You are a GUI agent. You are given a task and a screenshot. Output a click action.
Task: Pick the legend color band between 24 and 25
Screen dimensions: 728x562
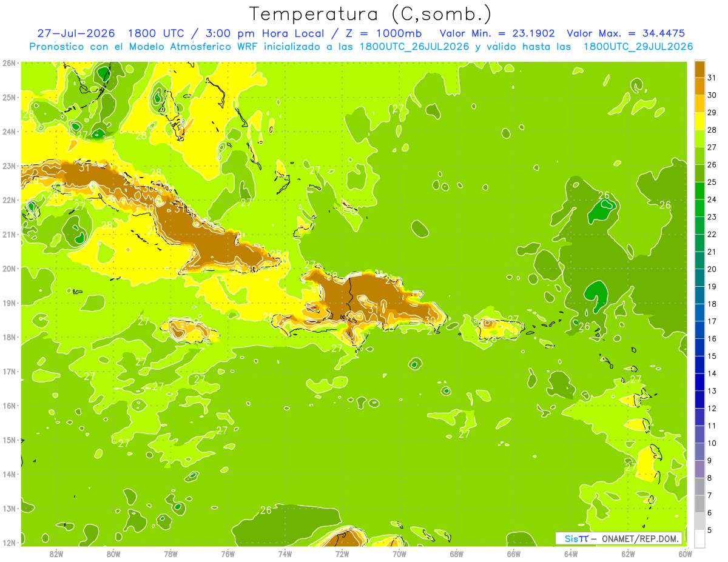tap(699, 191)
